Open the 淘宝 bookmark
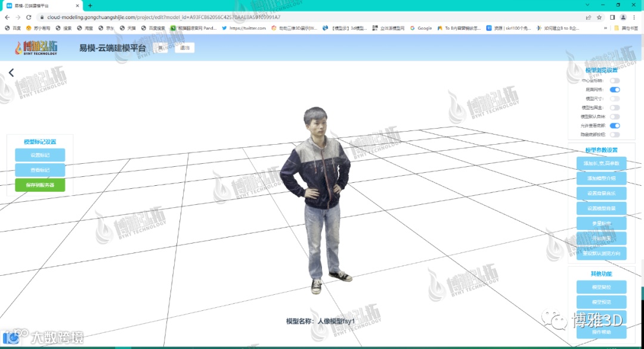The width and height of the screenshot is (644, 349). [85, 29]
